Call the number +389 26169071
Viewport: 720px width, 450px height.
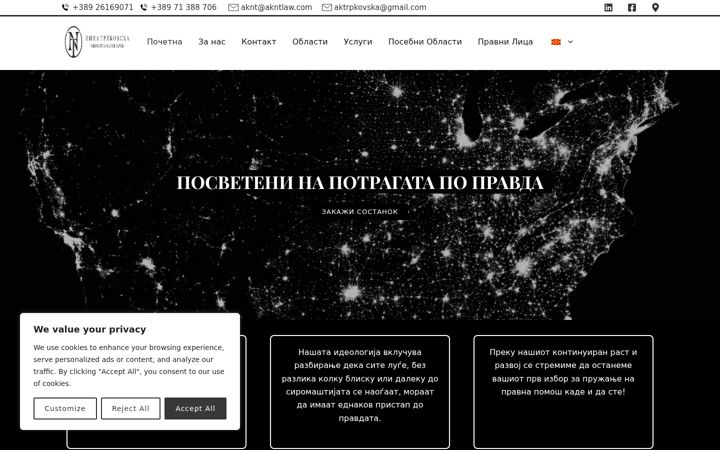tap(97, 7)
